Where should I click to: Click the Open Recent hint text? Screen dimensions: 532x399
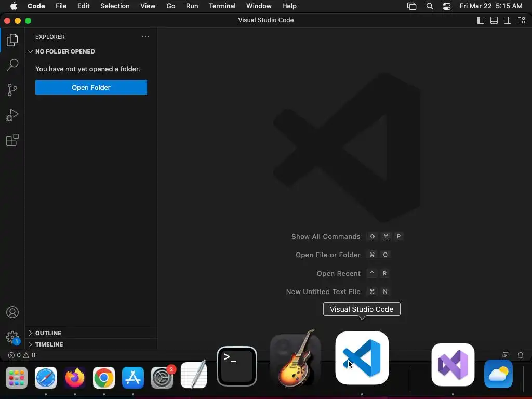pyautogui.click(x=338, y=273)
